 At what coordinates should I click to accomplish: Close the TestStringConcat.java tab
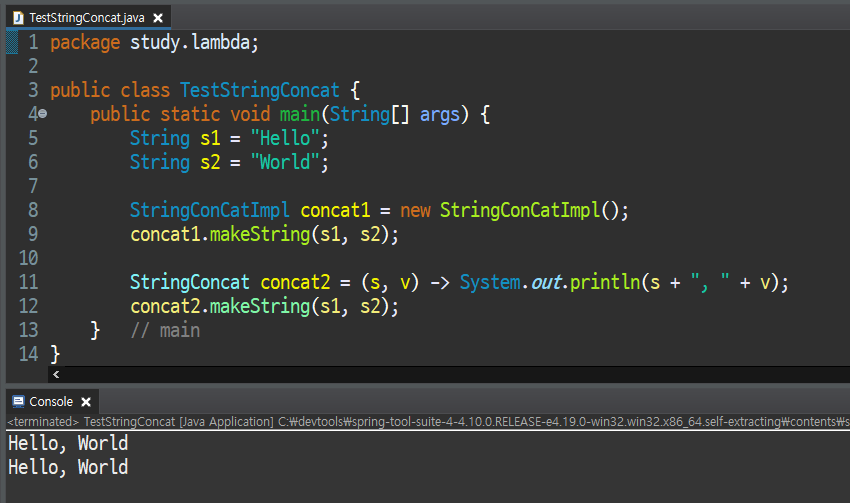(158, 18)
